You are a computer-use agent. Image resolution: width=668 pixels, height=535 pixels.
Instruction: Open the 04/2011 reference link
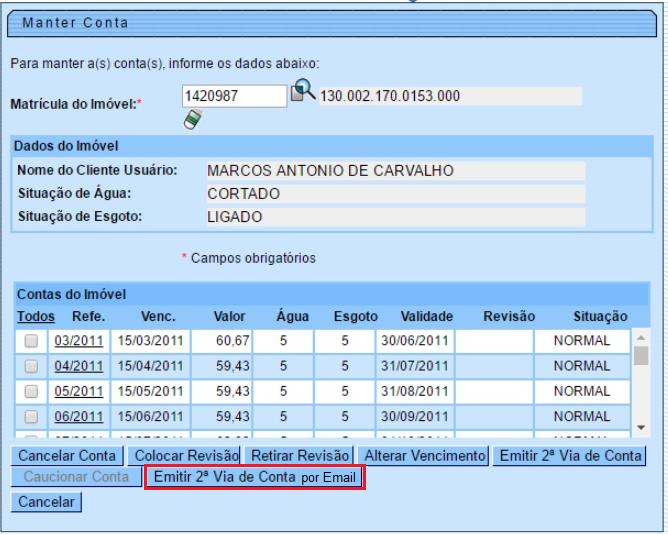tap(79, 366)
